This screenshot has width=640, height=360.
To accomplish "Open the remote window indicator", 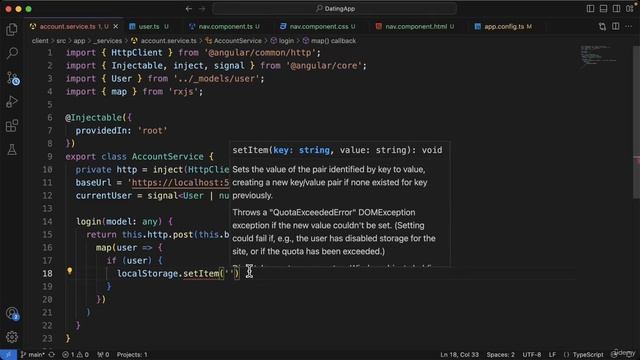I will pos(8,355).
